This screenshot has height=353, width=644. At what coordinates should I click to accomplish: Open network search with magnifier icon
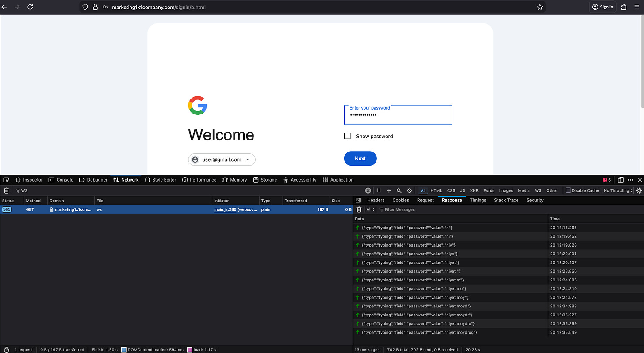coord(399,190)
